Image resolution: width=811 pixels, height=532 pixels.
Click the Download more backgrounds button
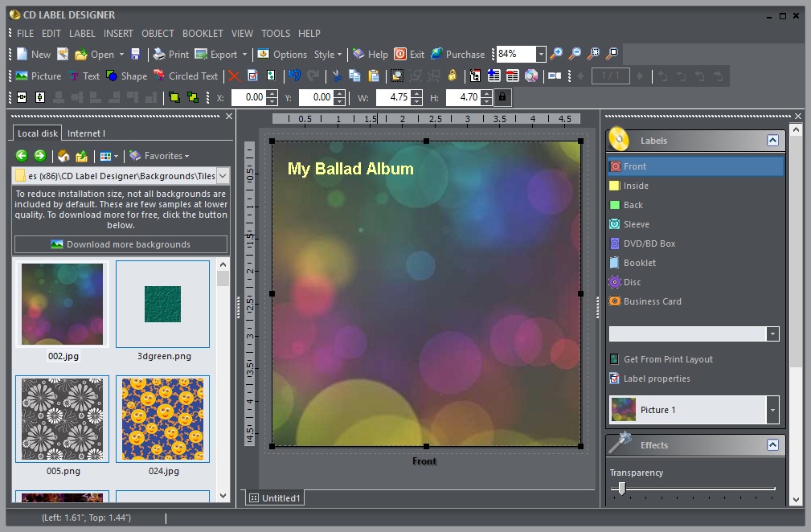pyautogui.click(x=121, y=243)
